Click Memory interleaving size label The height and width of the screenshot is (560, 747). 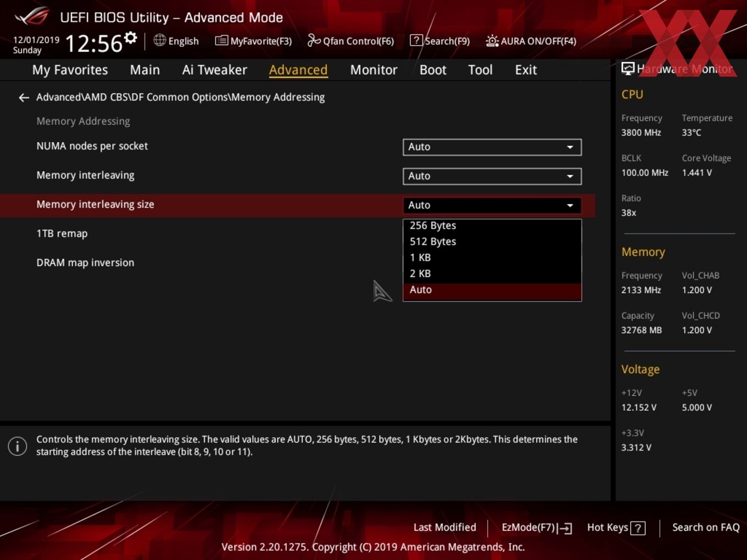coord(95,205)
